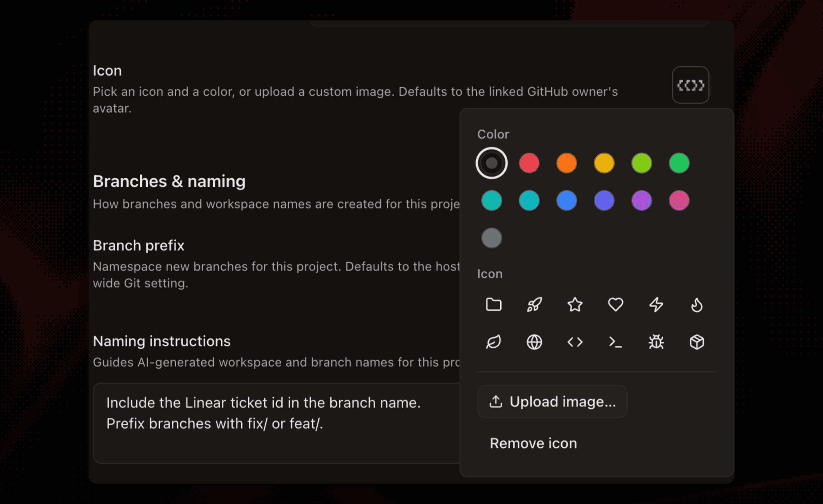The height and width of the screenshot is (504, 823).
Task: Pick the star icon
Action: click(x=575, y=305)
